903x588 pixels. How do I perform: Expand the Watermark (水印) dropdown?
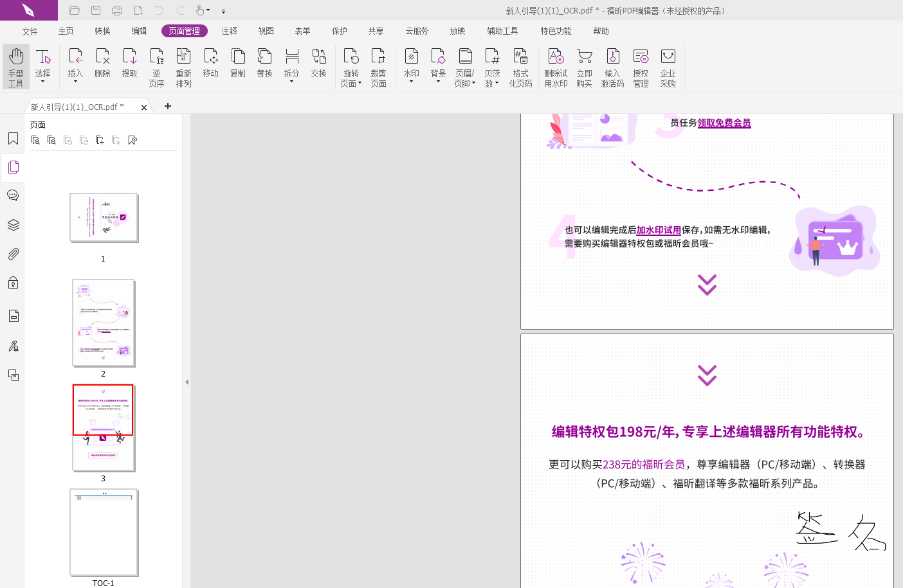(x=411, y=81)
